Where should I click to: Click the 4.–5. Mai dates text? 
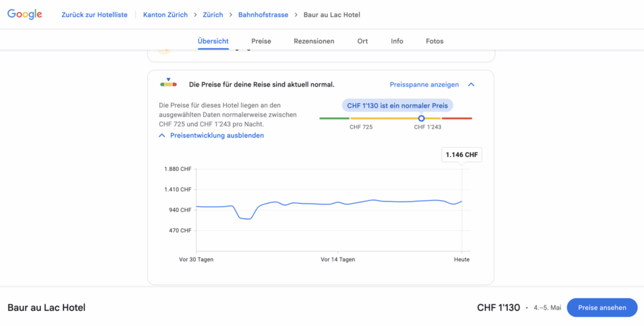pyautogui.click(x=548, y=308)
